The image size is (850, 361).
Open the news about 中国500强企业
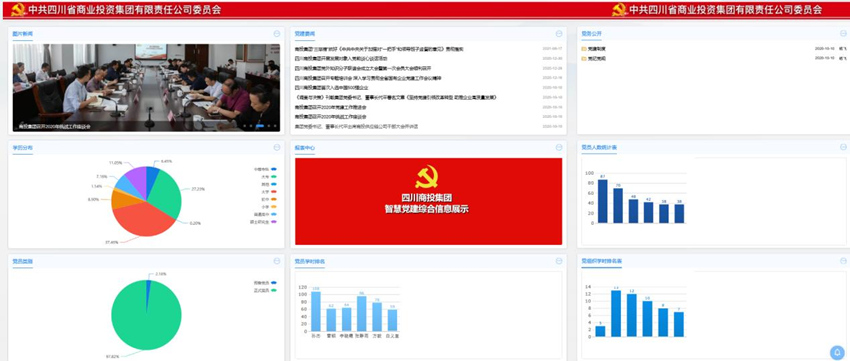331,87
